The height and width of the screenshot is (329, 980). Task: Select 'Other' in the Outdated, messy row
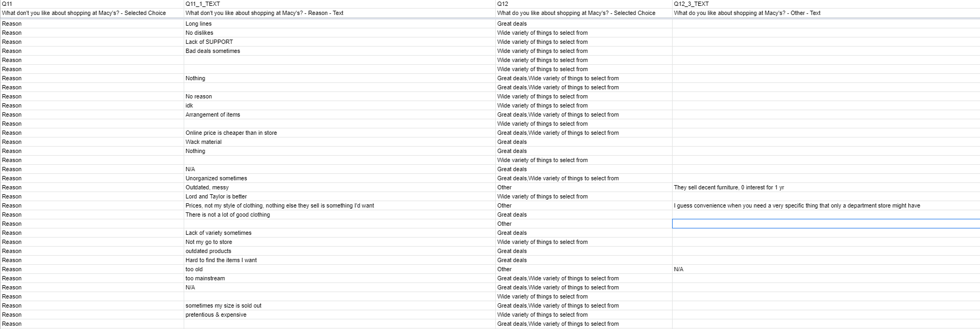pyautogui.click(x=584, y=187)
